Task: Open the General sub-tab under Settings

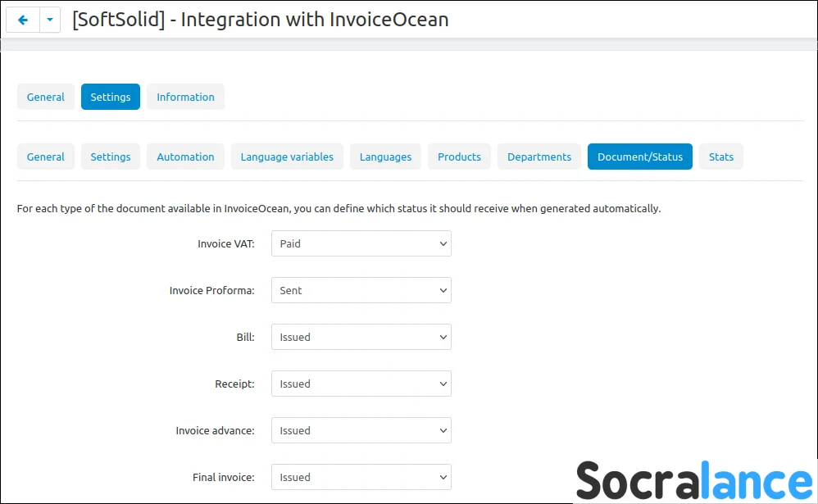Action: click(x=46, y=157)
